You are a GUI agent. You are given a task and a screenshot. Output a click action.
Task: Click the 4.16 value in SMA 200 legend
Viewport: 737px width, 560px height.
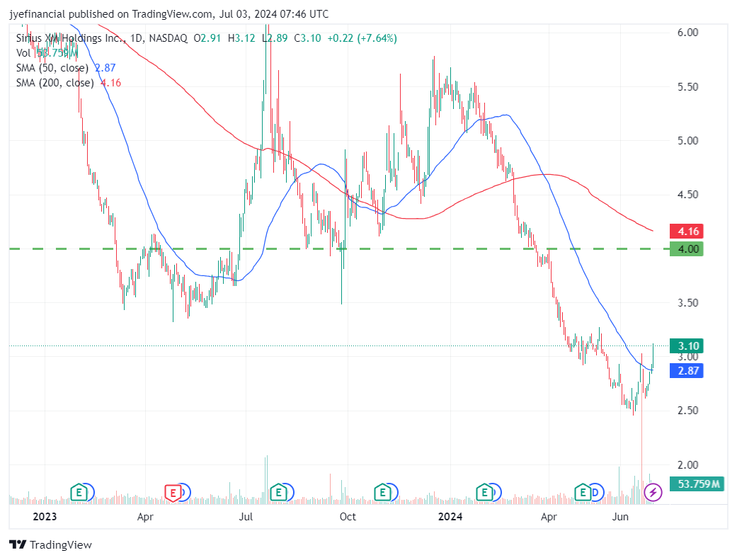point(111,83)
